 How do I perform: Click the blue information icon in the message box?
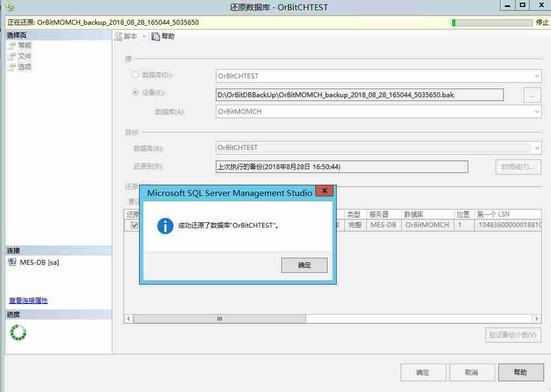(x=165, y=226)
